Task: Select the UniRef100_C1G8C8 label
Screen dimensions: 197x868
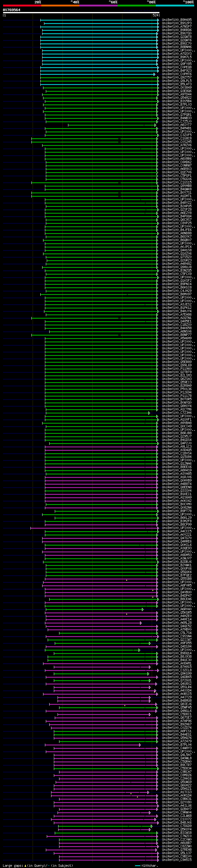Action: pos(176,139)
